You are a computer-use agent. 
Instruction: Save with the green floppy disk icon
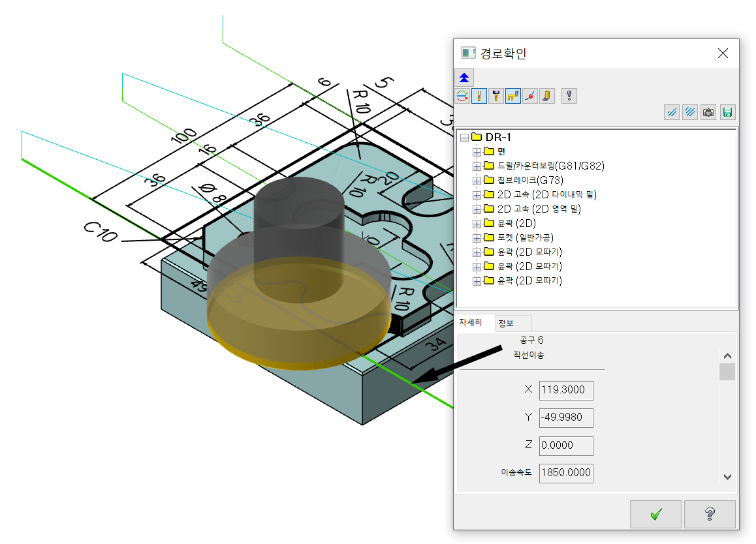point(727,112)
